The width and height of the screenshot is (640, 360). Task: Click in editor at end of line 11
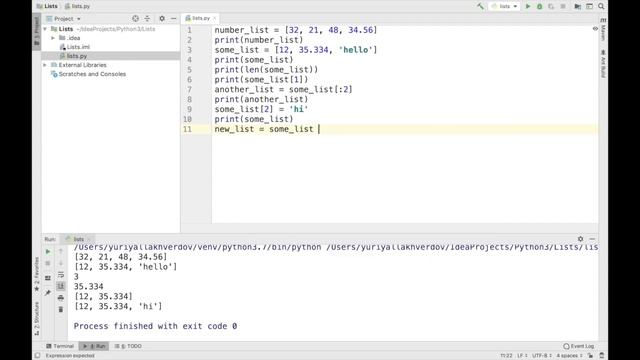pyautogui.click(x=319, y=129)
